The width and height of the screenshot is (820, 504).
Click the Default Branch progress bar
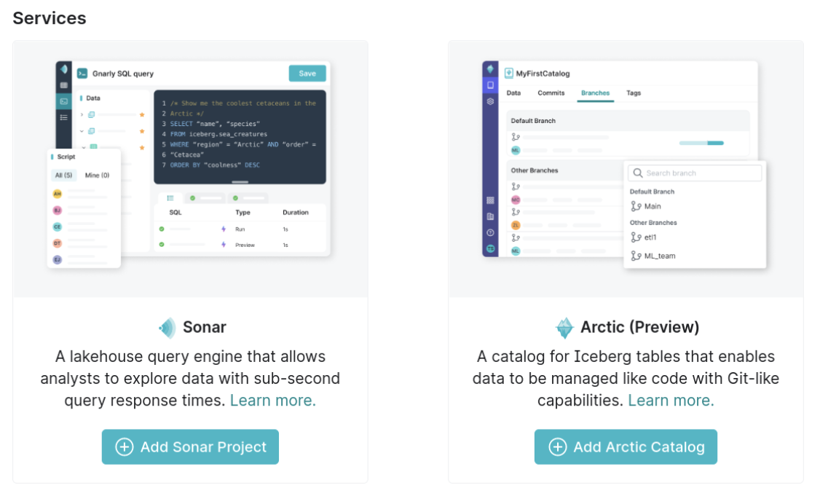(703, 143)
